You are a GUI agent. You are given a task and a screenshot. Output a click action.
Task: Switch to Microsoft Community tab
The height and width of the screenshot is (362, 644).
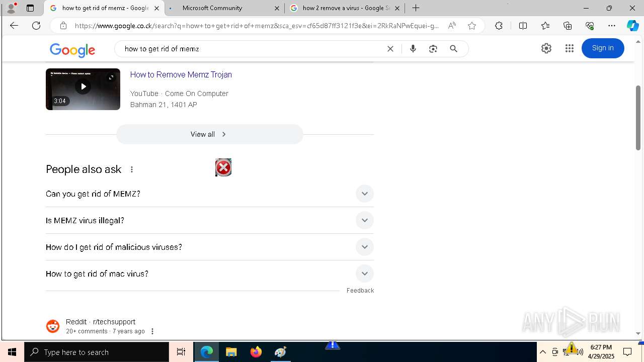click(x=224, y=8)
